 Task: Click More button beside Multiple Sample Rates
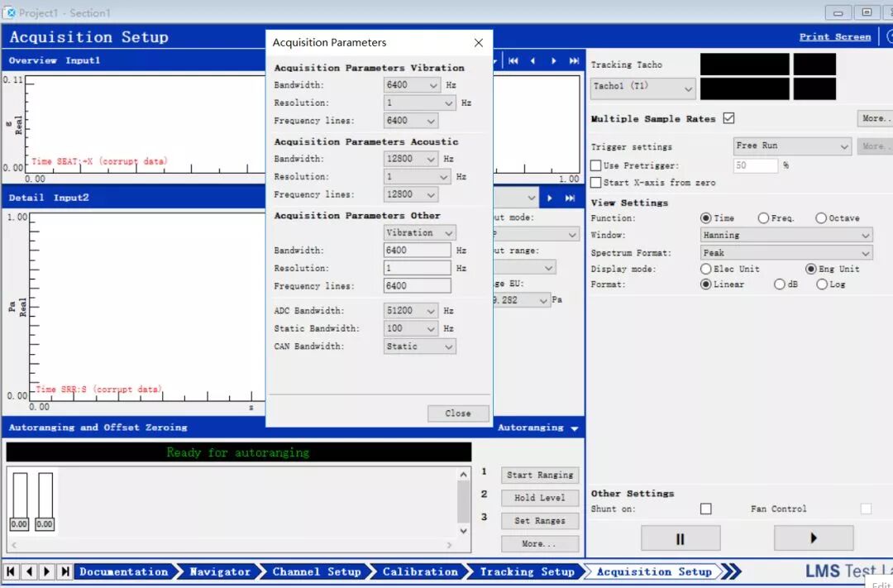(x=875, y=118)
